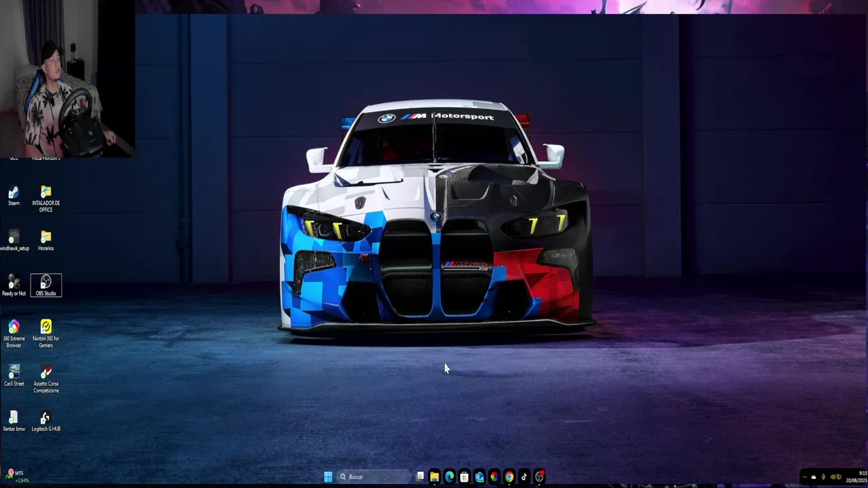Launch Microsoft Edge from the taskbar

point(449,476)
